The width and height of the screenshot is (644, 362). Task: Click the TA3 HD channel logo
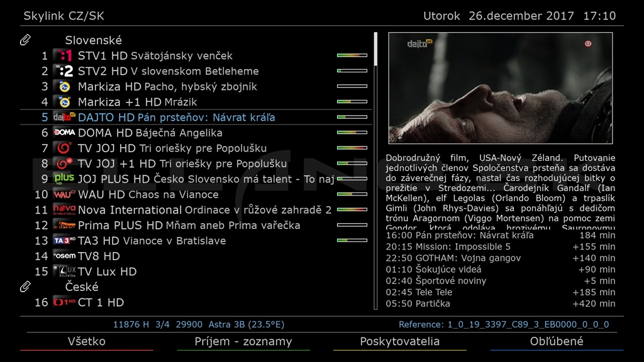coord(64,241)
